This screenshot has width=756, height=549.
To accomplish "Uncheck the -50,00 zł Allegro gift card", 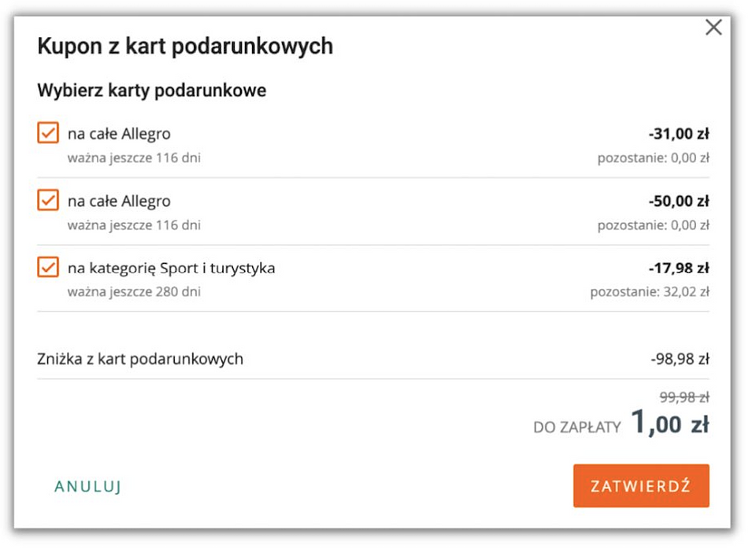I will pyautogui.click(x=49, y=201).
